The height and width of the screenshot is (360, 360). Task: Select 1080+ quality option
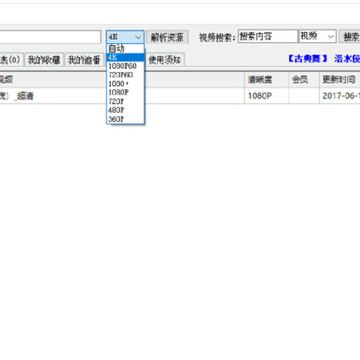125,84
